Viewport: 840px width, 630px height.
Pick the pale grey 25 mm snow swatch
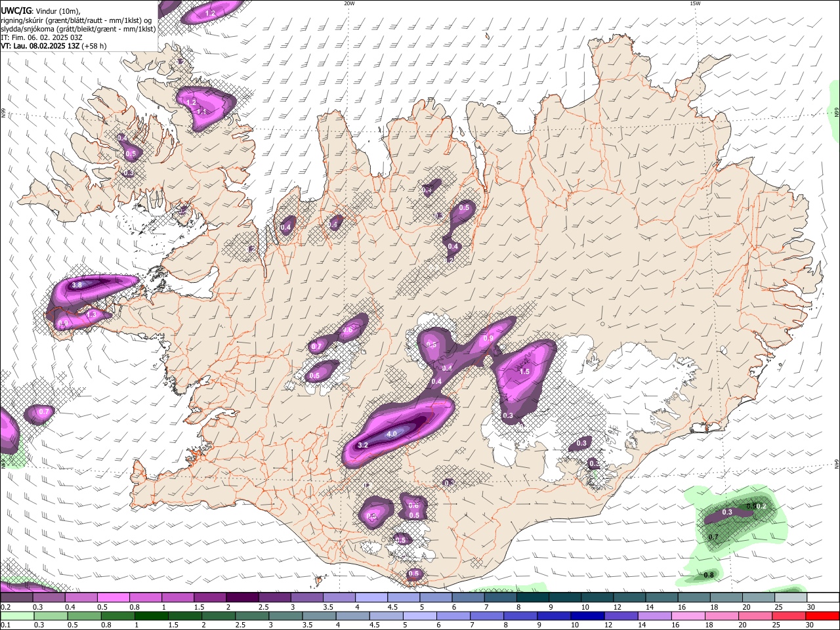point(791,598)
